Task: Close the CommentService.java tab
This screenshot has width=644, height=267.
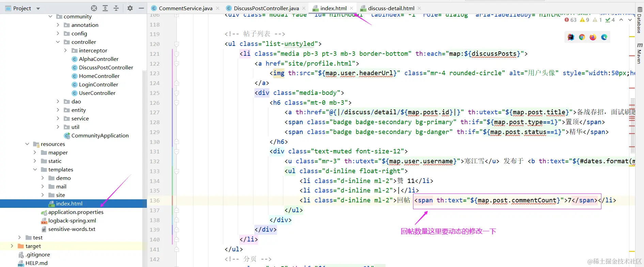Action: pos(218,8)
